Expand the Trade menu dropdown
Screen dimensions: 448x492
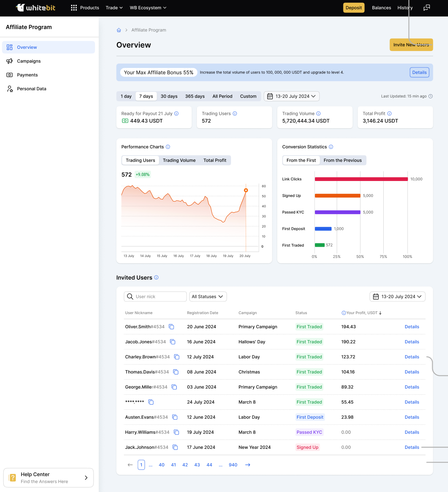coord(114,8)
